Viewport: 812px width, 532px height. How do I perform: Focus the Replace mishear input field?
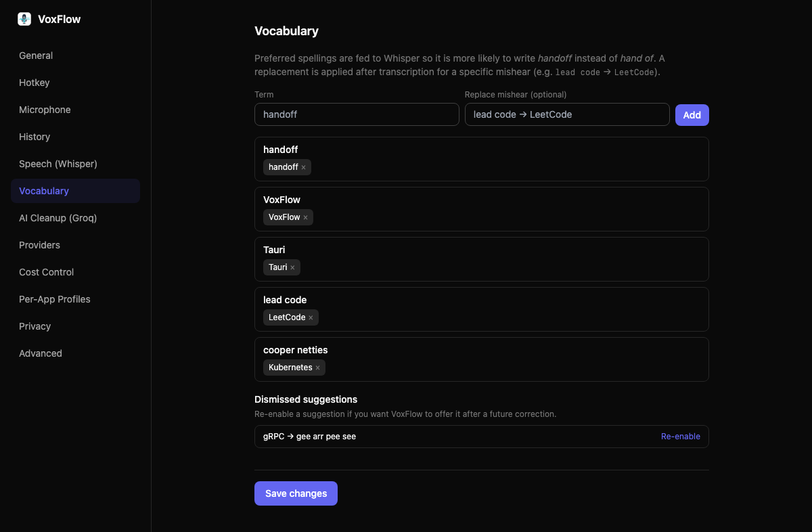(567, 114)
